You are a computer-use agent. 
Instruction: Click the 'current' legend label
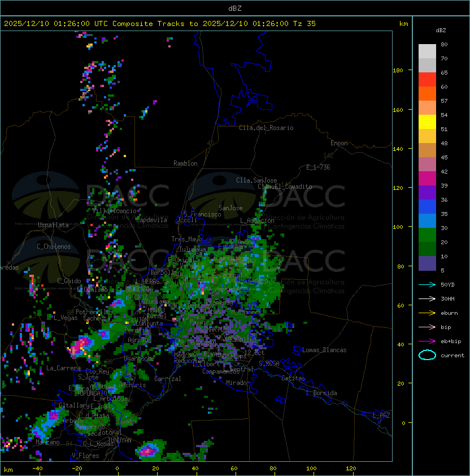click(452, 355)
